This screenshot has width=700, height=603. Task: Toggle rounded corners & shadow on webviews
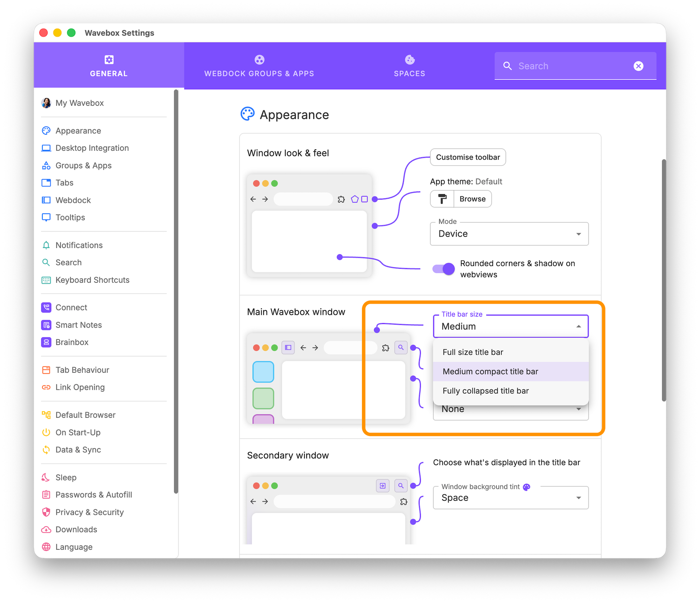(443, 269)
